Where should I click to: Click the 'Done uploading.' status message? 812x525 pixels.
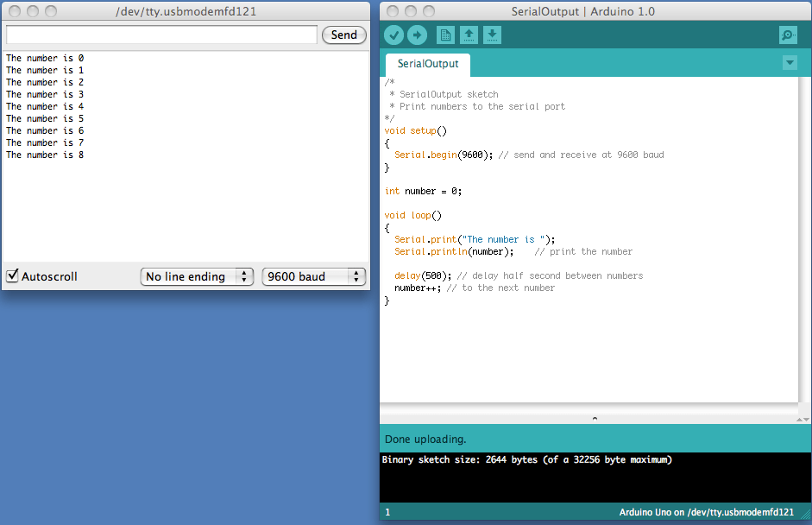pyautogui.click(x=425, y=439)
